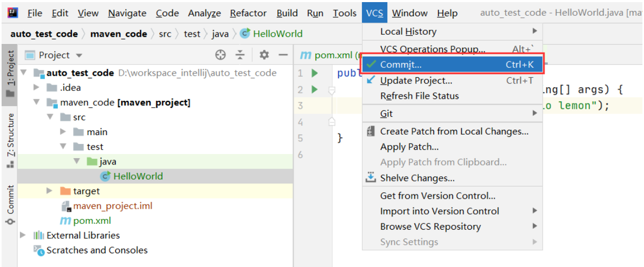The image size is (644, 267).
Task: Open the Commit tool window sidebar
Action: point(10,205)
